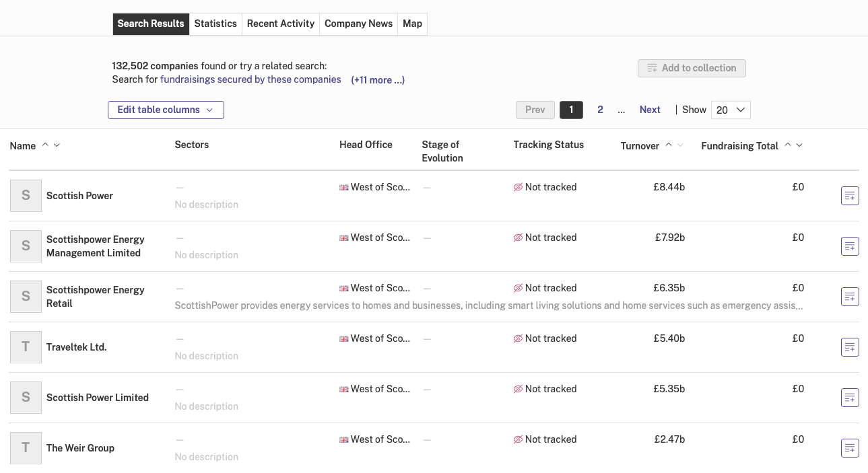Click the Sectors column header
868x473 pixels.
[x=192, y=145]
